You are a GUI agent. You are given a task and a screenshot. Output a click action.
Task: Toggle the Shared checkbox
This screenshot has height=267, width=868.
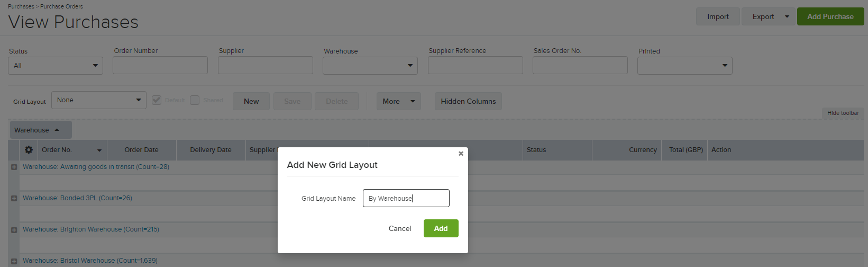tap(195, 100)
